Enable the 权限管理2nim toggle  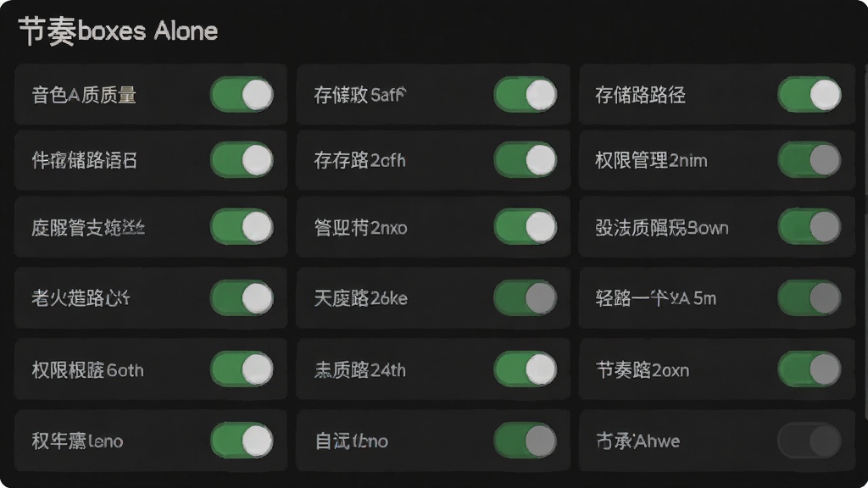(810, 160)
